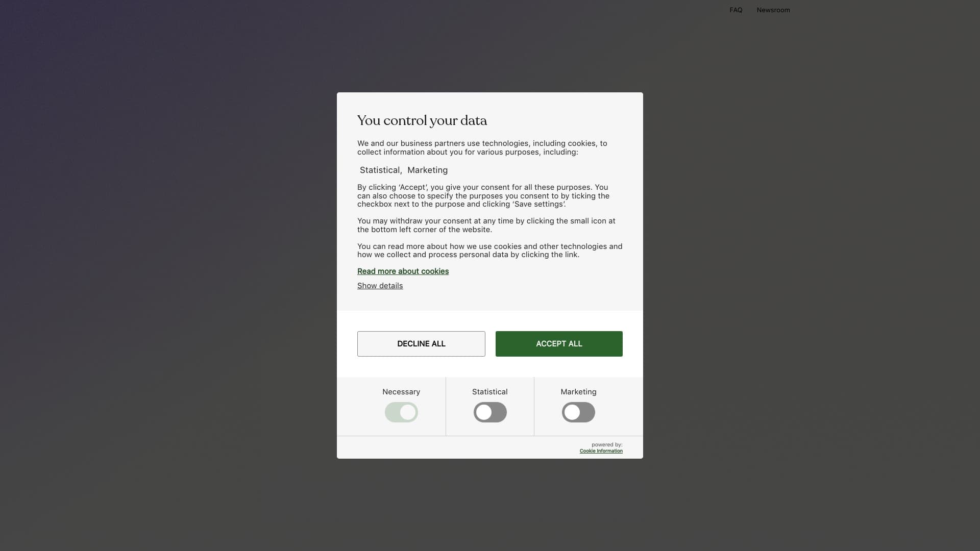The width and height of the screenshot is (980, 551).
Task: Click the green Necessary consent switch
Action: (401, 412)
